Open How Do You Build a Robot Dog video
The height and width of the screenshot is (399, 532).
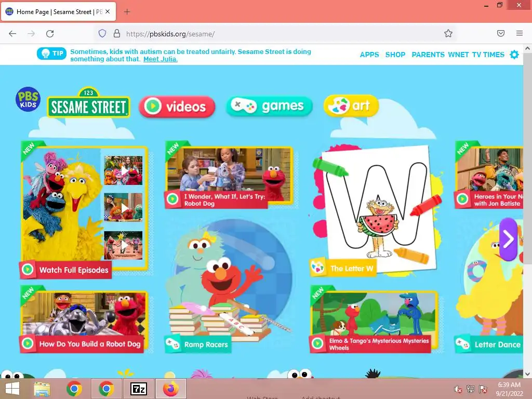coord(84,320)
